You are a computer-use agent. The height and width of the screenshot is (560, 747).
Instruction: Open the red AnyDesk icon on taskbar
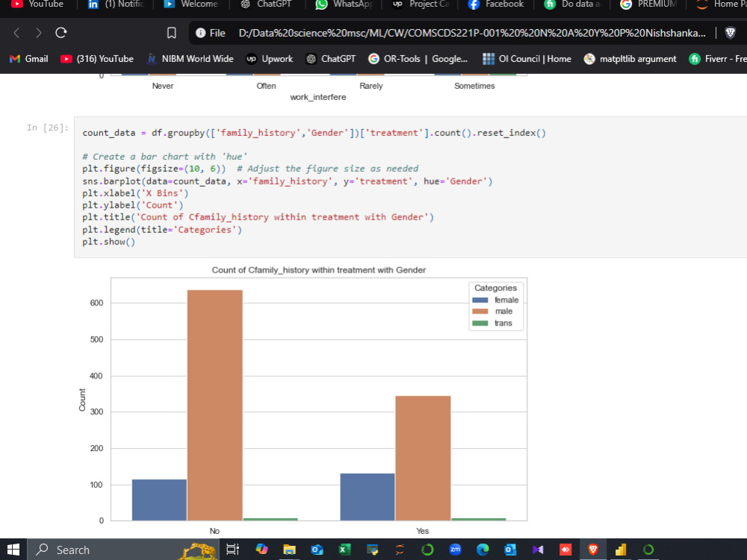coord(565,550)
